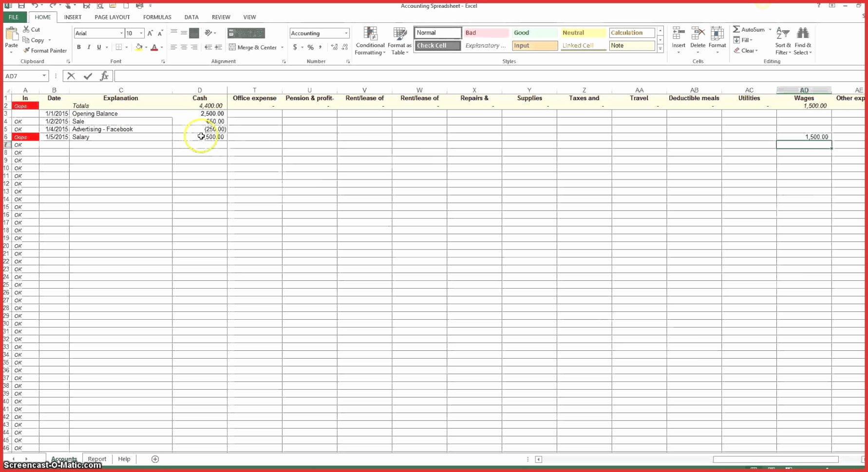868x472 pixels.
Task: Click the Name Box field showing AD7
Action: pyautogui.click(x=22, y=76)
